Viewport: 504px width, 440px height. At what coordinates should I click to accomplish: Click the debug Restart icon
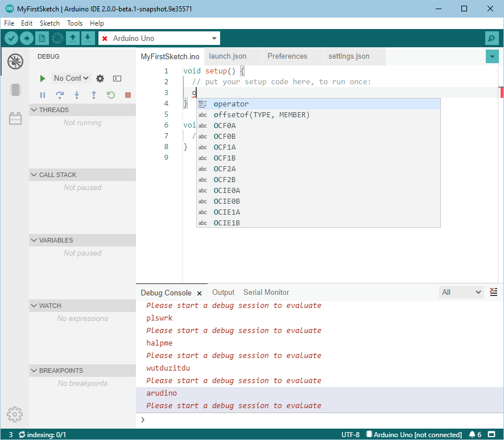point(111,95)
